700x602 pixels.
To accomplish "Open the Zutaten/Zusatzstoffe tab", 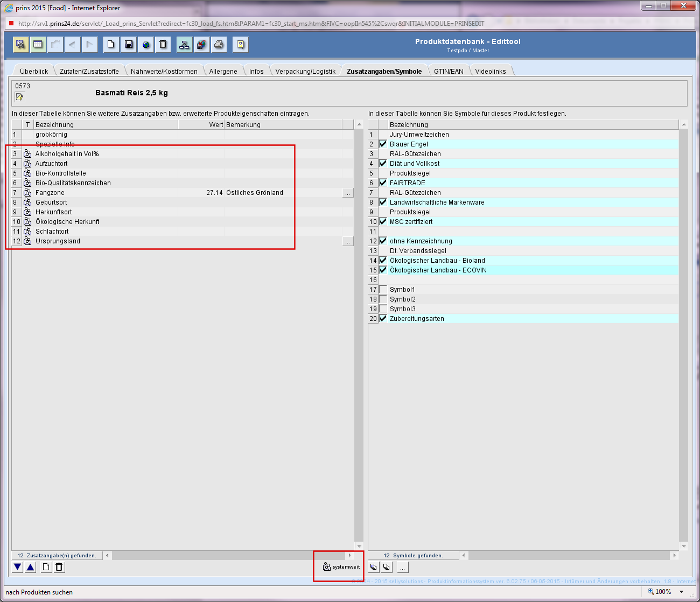I will coord(89,71).
